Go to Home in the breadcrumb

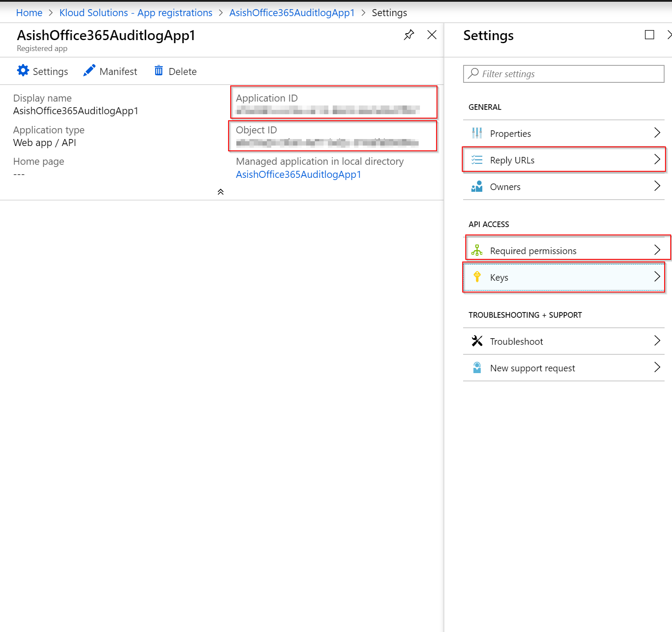pyautogui.click(x=29, y=13)
